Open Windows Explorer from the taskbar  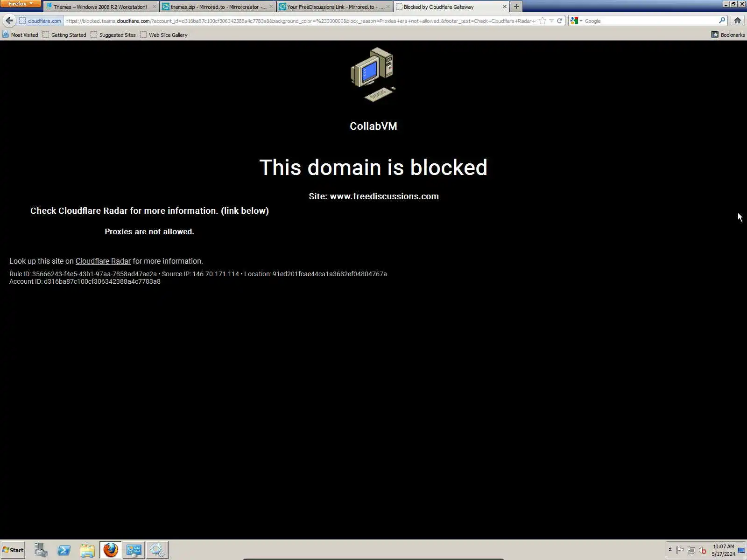(x=87, y=550)
